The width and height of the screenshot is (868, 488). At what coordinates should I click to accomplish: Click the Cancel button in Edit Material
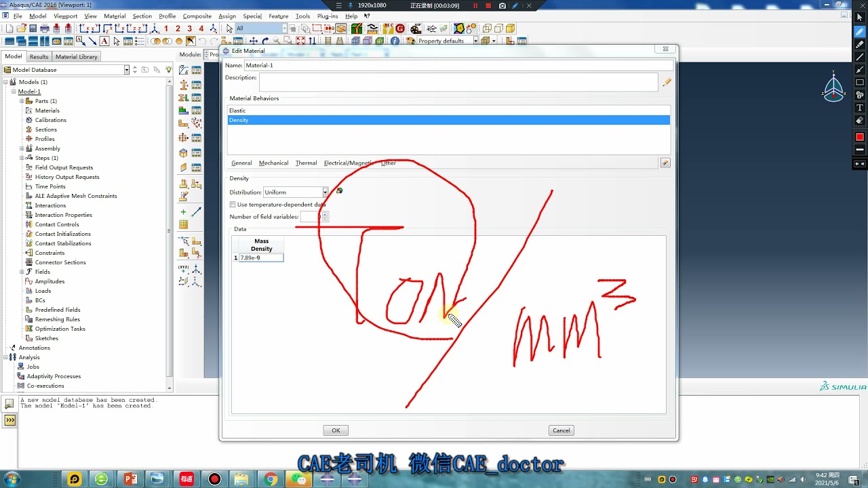pyautogui.click(x=561, y=430)
